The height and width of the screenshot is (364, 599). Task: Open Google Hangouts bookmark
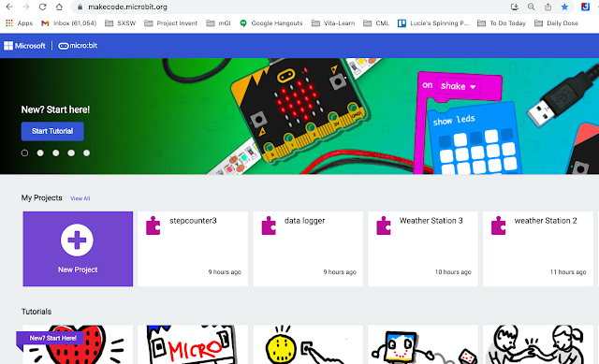(270, 23)
